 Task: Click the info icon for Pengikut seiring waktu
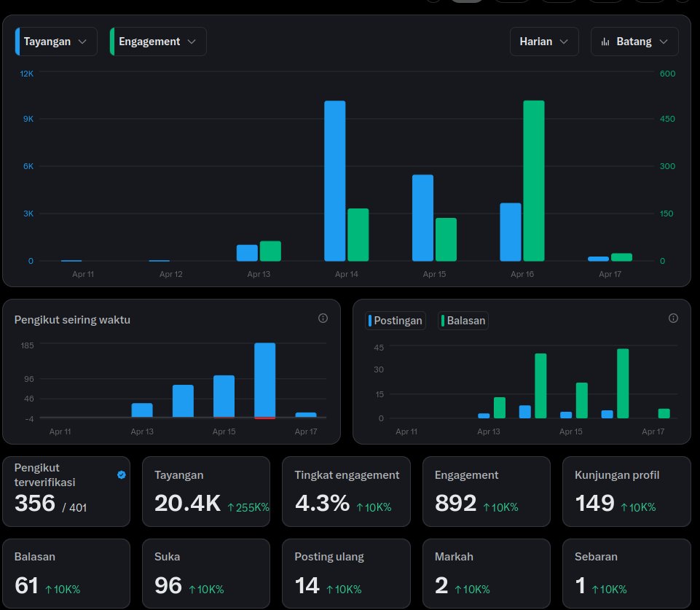coord(323,318)
